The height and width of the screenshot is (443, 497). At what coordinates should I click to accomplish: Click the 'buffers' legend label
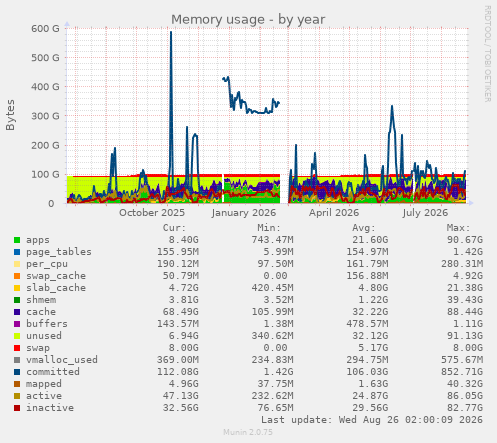(47, 324)
